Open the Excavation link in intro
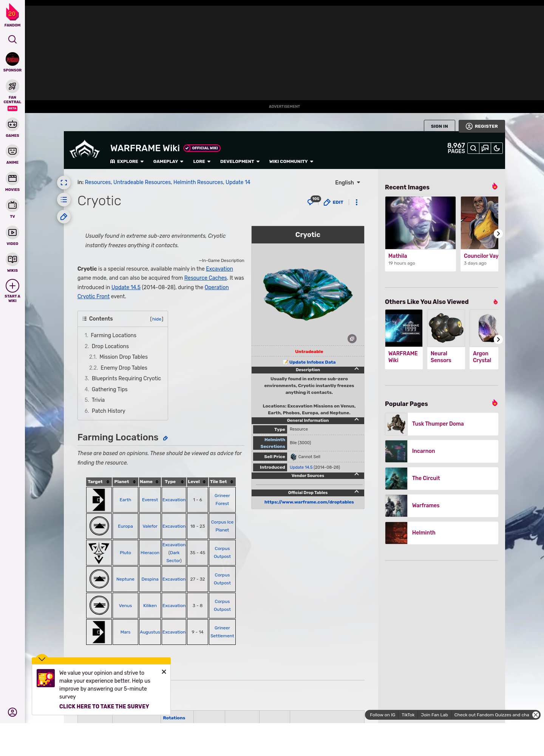The image size is (544, 756). [x=219, y=269]
